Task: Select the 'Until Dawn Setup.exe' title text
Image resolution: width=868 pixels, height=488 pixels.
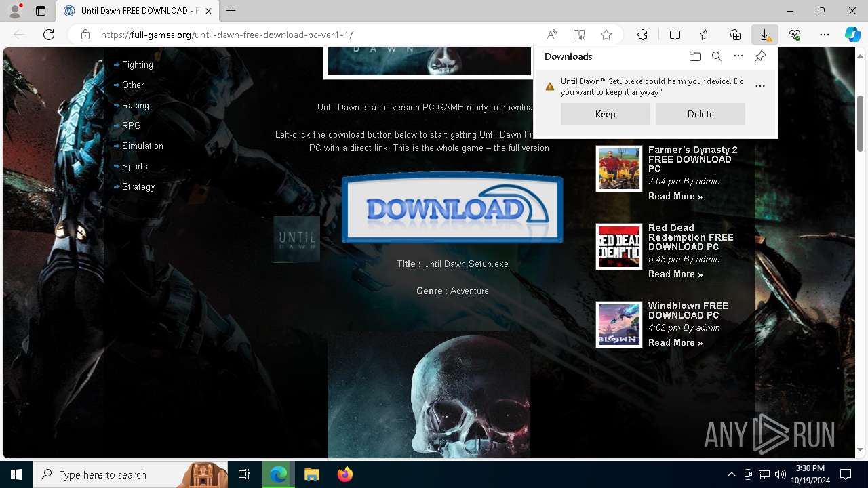Action: tap(466, 264)
